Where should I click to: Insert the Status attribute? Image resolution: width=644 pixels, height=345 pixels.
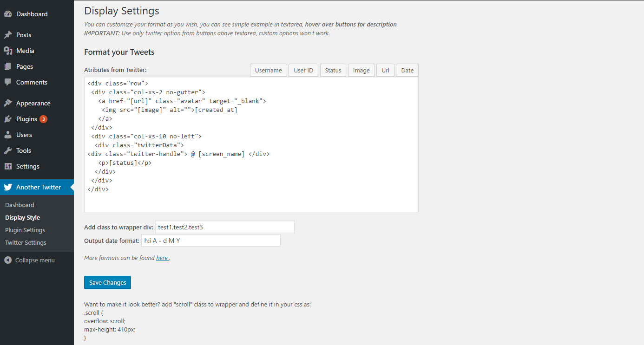[x=333, y=70]
